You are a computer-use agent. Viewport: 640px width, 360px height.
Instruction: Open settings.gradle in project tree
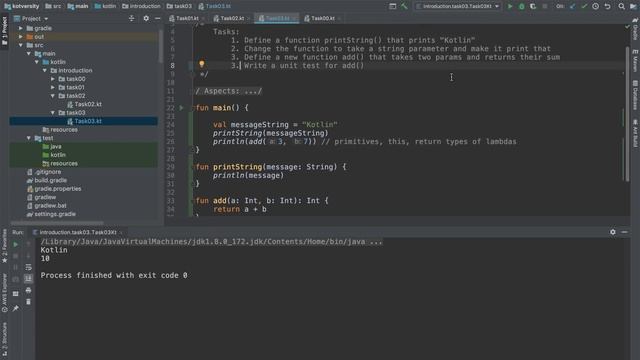click(51, 214)
